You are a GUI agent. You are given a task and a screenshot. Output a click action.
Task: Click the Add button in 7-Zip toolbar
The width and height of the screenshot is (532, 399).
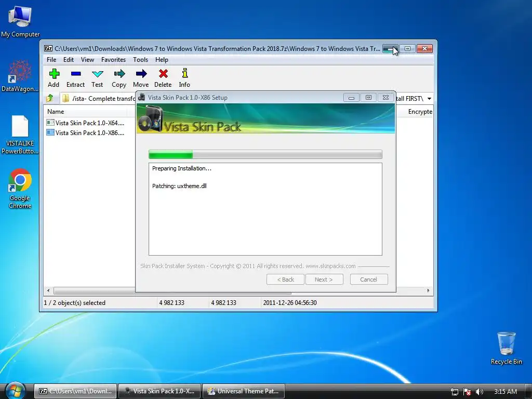tap(54, 78)
